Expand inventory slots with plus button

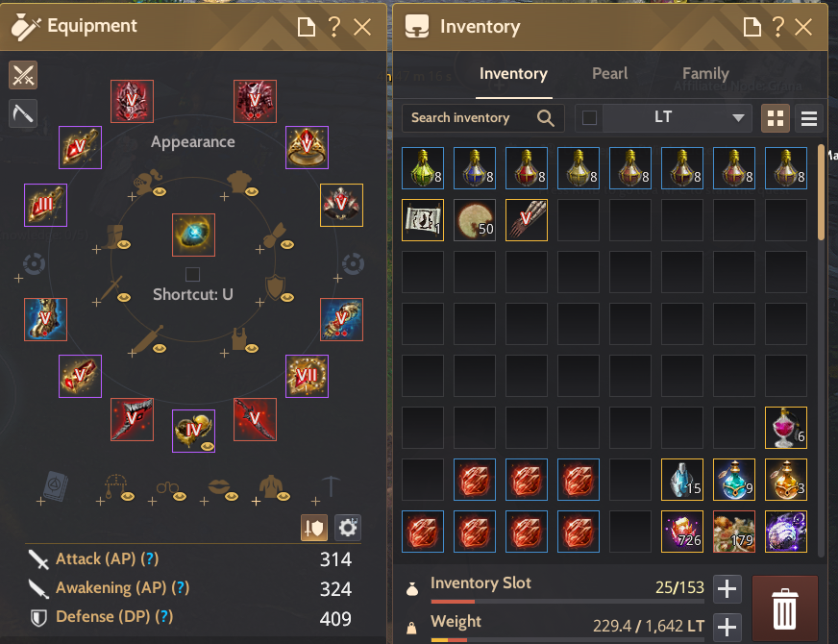727,589
